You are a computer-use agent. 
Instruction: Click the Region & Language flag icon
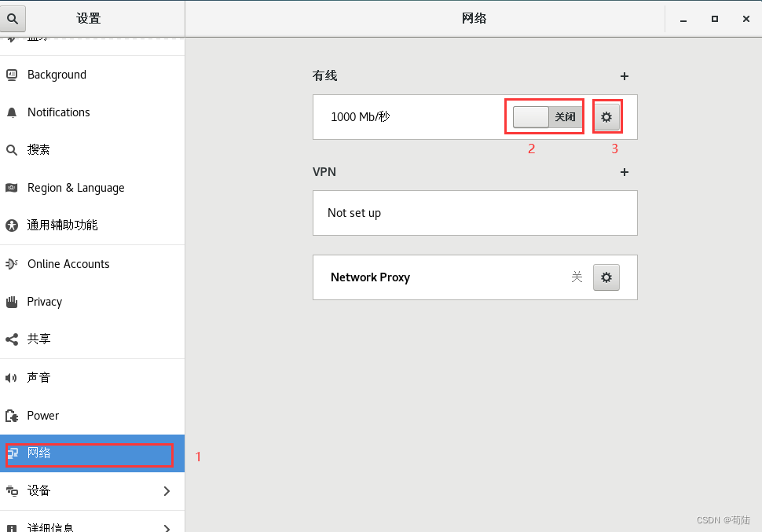12,188
